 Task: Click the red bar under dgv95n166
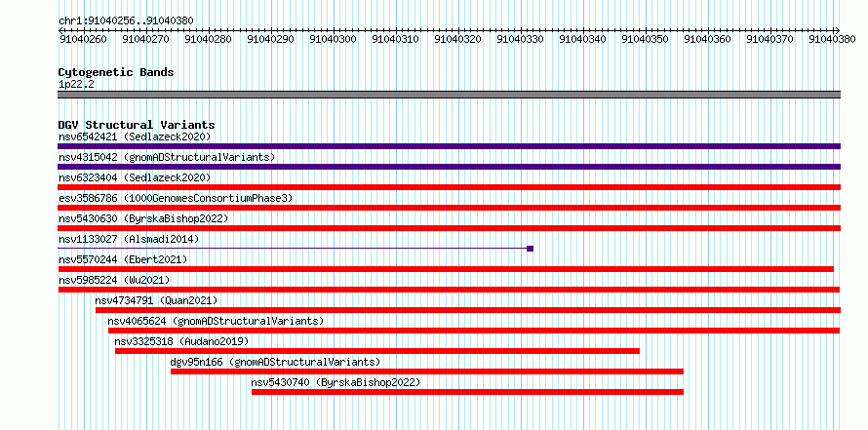click(x=427, y=371)
